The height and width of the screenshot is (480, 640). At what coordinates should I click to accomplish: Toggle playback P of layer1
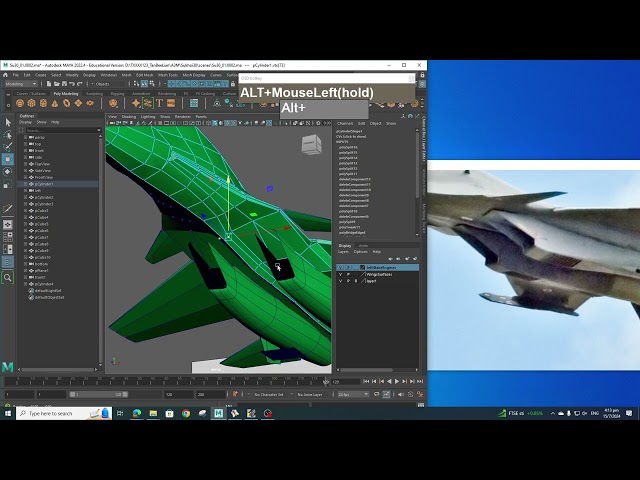pos(348,281)
